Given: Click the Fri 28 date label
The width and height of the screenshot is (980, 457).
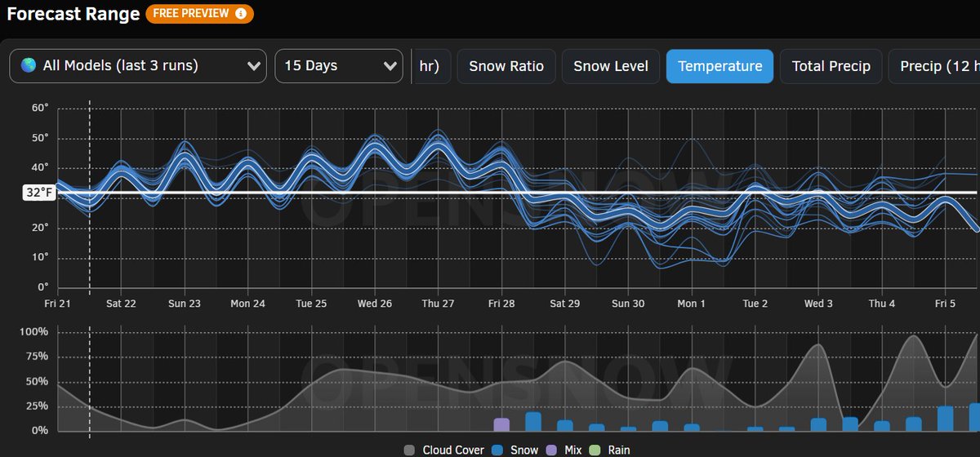Looking at the screenshot, I should click(x=501, y=304).
